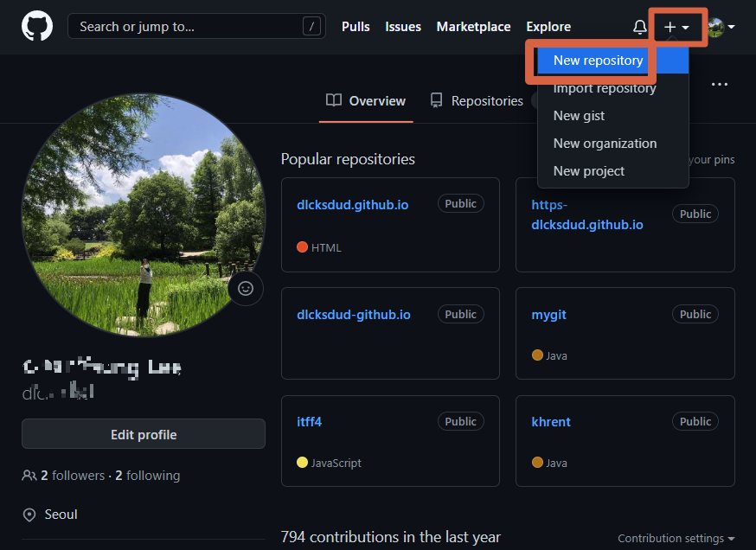Click the Public badge on dlcksdud-github.io
The height and width of the screenshot is (550, 756).
pyautogui.click(x=460, y=314)
